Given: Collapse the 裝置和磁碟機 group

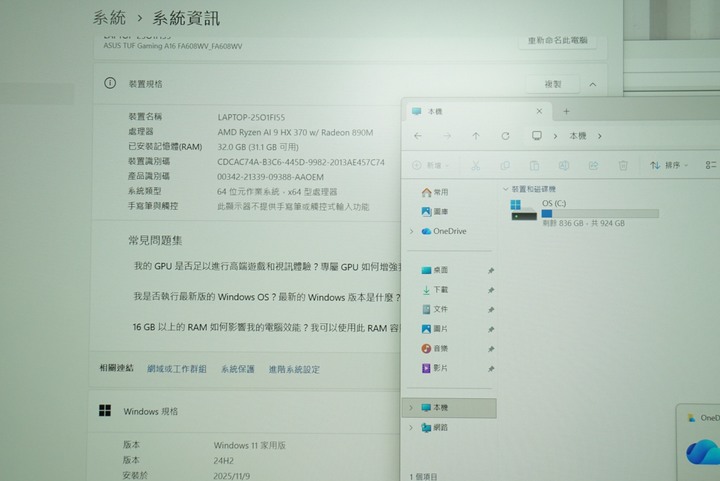Looking at the screenshot, I should 505,188.
